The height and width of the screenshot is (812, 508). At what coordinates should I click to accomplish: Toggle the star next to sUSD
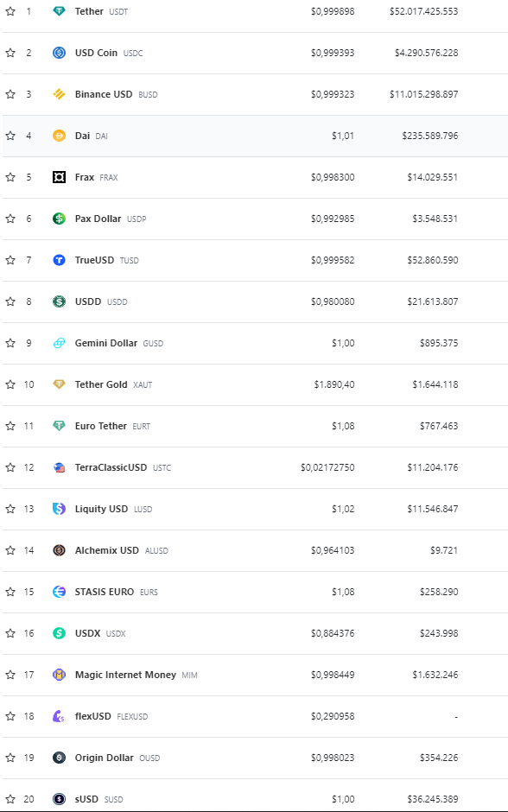10,798
